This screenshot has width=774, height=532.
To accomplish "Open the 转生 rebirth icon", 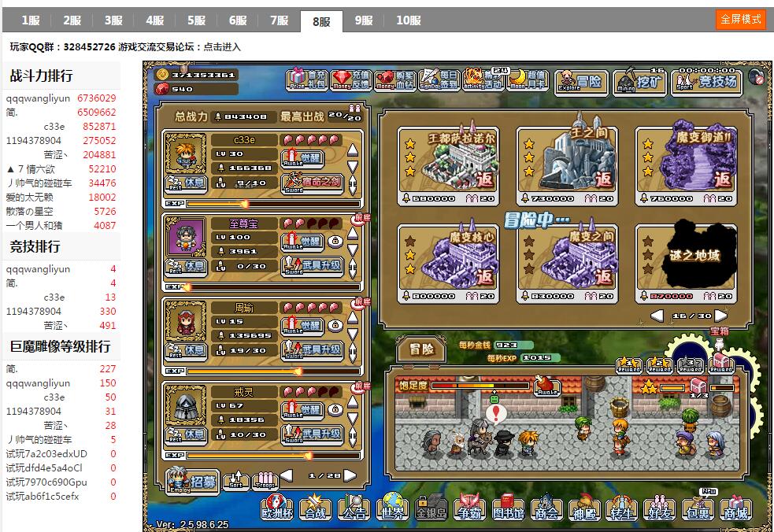I will coord(622,506).
